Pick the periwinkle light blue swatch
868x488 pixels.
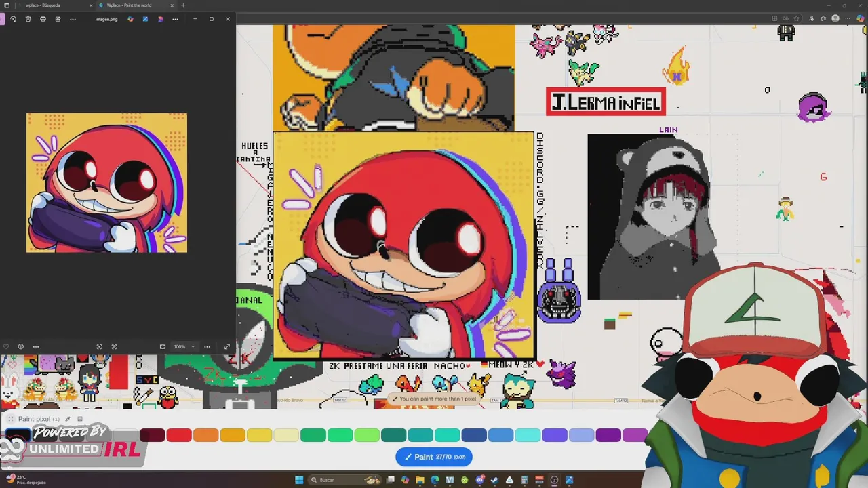pos(581,435)
